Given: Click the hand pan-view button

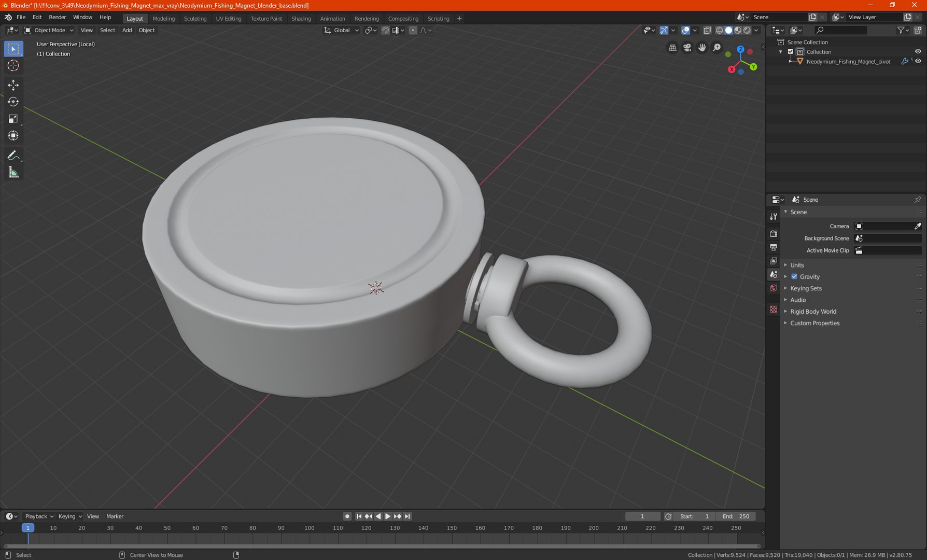Looking at the screenshot, I should click(x=702, y=48).
